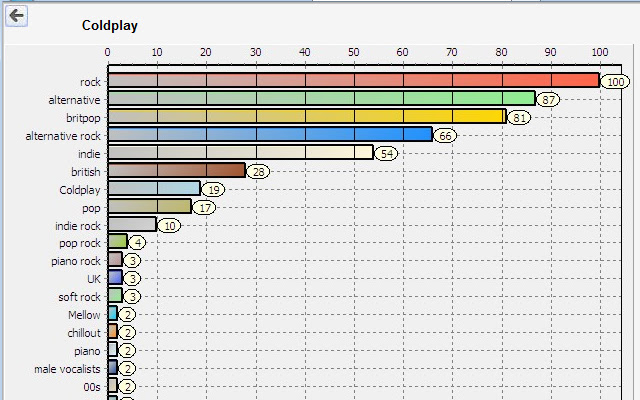This screenshot has width=640, height=400.
Task: Click the value badge 17
Action: click(x=204, y=208)
